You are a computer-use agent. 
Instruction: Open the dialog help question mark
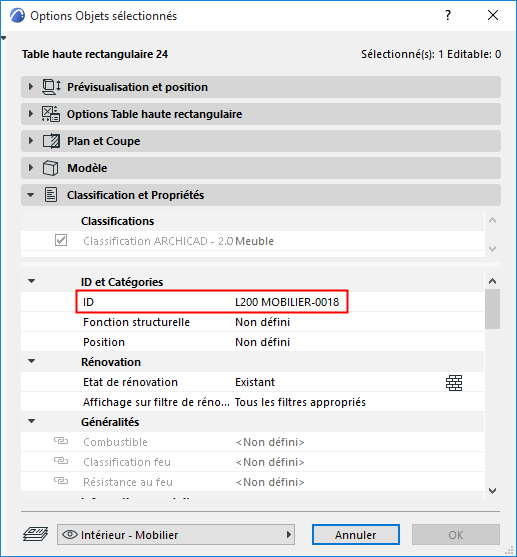click(x=448, y=15)
